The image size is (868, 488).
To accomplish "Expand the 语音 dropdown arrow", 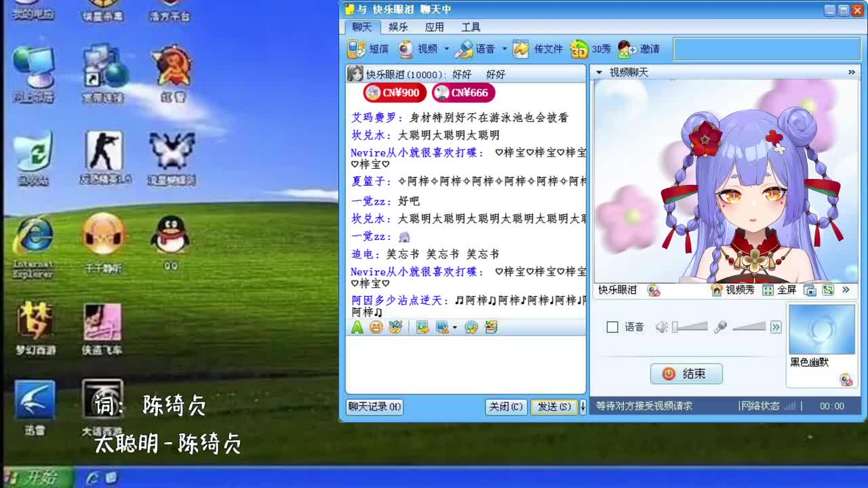I will (x=504, y=49).
